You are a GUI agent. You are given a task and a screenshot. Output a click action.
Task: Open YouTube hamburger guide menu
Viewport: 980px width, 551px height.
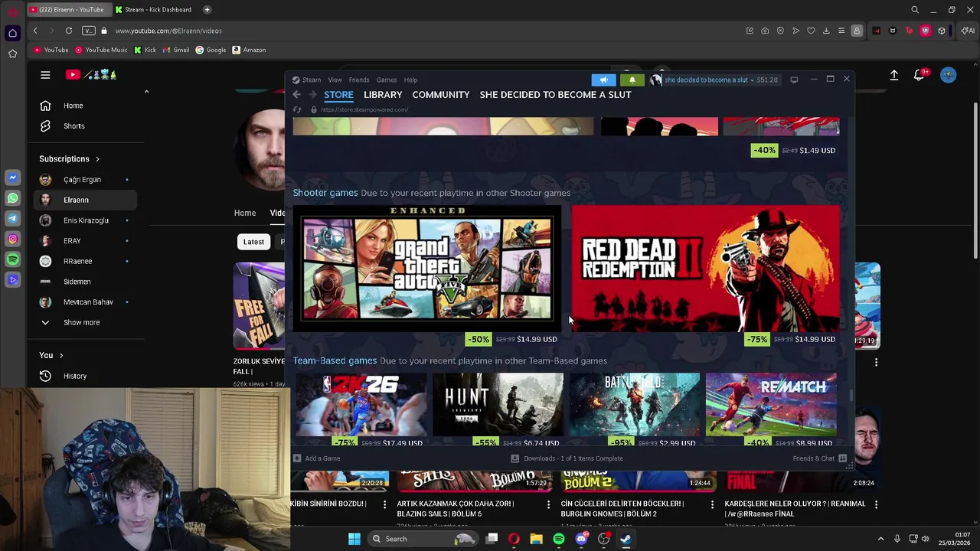coord(45,75)
